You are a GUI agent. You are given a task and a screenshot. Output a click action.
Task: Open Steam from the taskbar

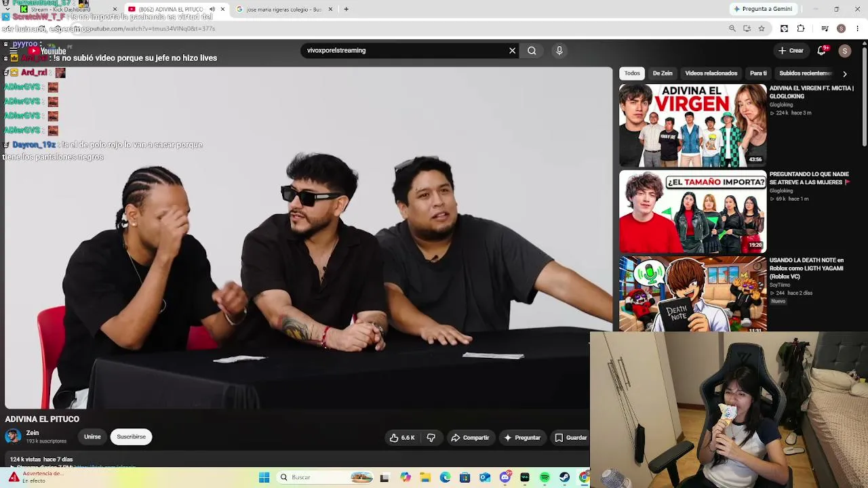point(564,477)
